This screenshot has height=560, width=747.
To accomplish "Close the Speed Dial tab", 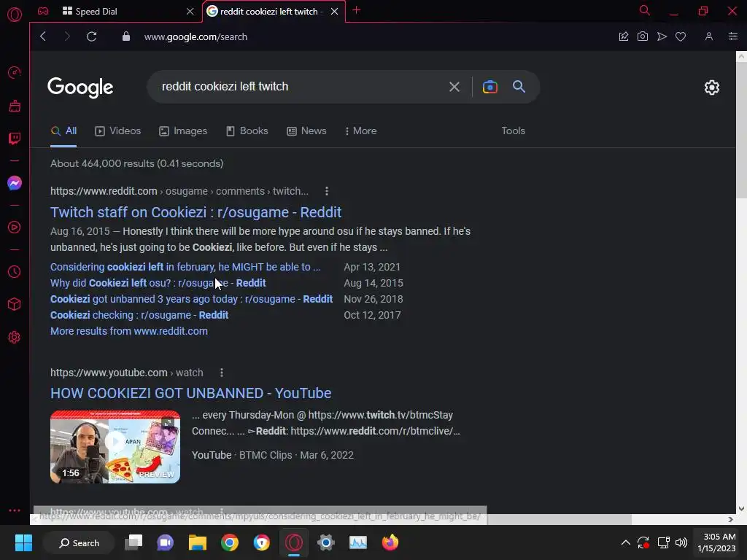I will coord(190,11).
